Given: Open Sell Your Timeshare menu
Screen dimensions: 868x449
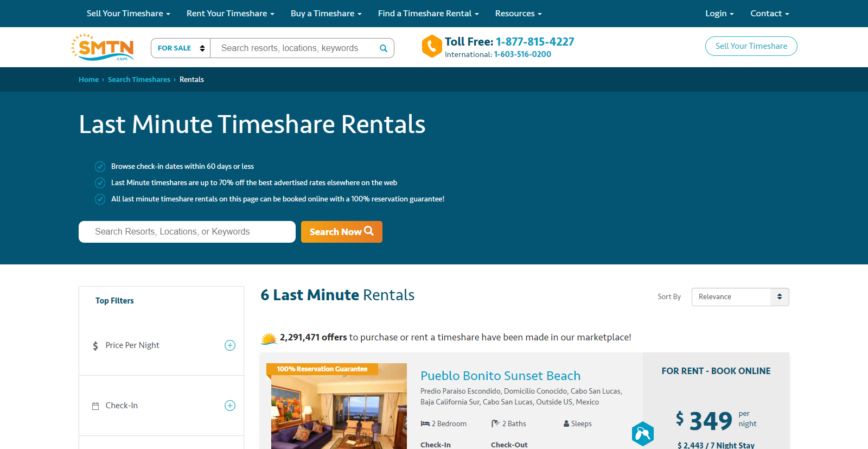Looking at the screenshot, I should tap(129, 14).
